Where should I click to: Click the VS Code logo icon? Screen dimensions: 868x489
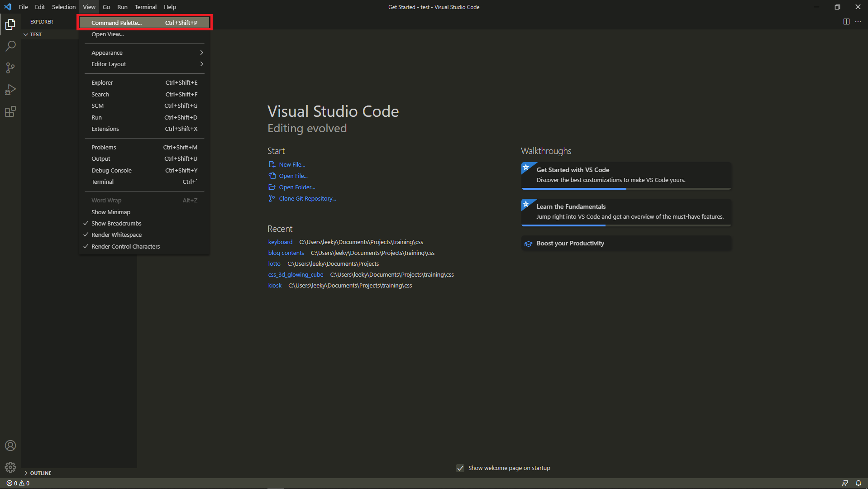8,7
